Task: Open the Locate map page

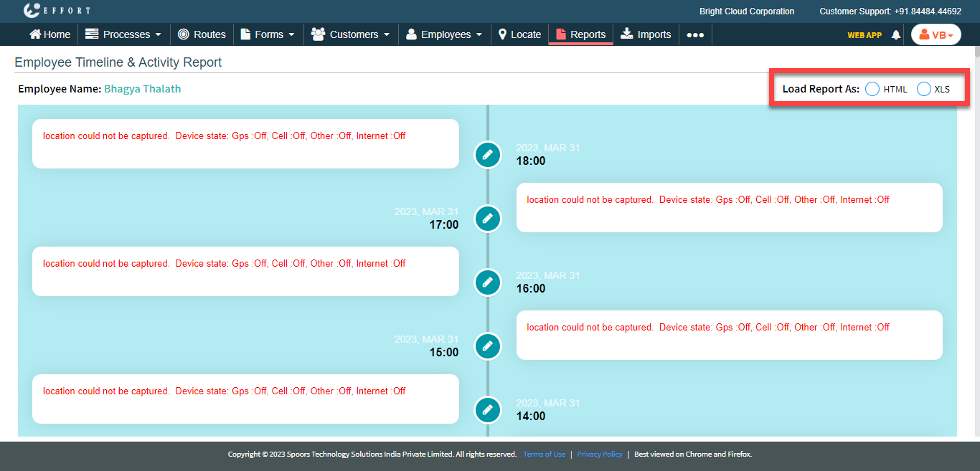Action: [519, 34]
